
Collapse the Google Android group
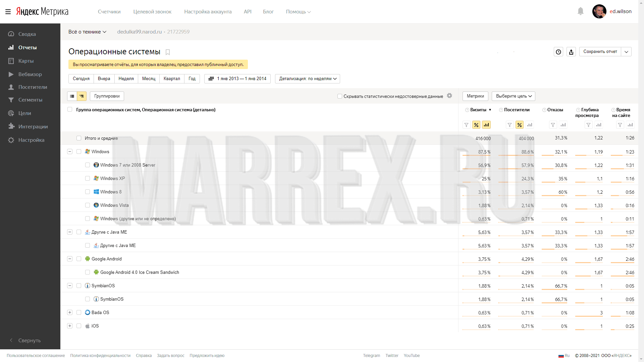coord(70,259)
